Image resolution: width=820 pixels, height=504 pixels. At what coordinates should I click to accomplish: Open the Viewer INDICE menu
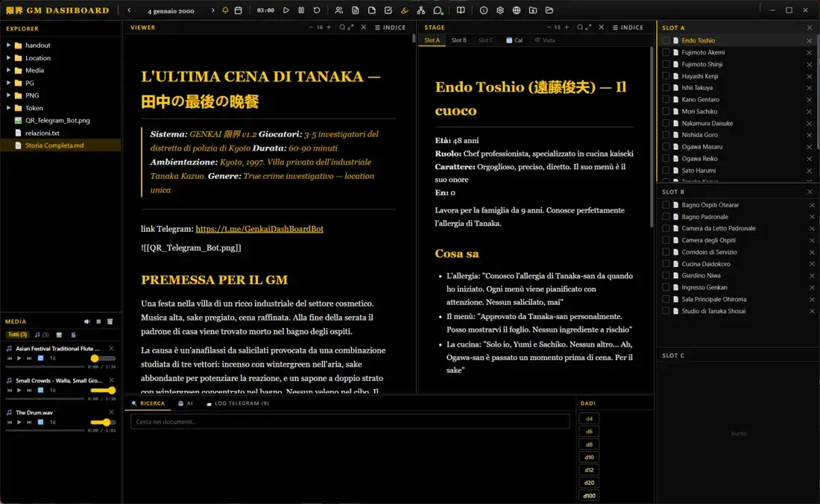(x=390, y=28)
